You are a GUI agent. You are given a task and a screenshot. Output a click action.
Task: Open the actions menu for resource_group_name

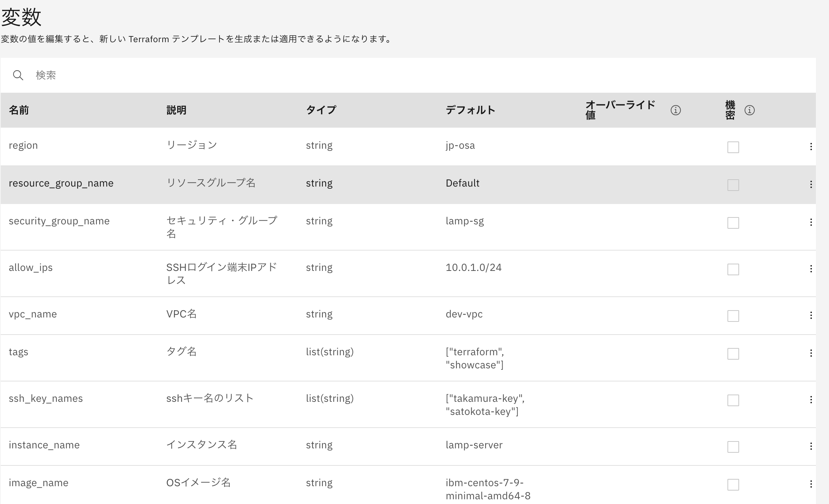812,185
